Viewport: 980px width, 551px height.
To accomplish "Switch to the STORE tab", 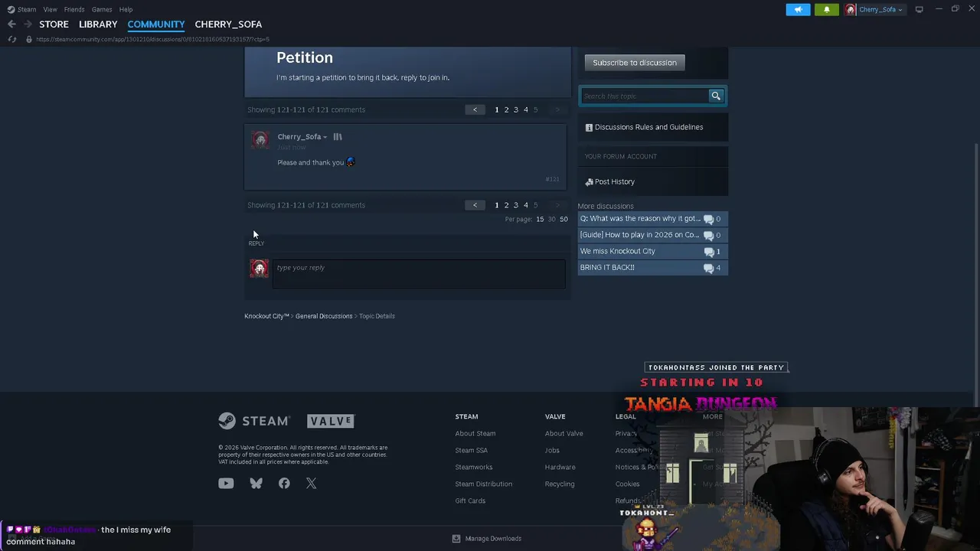I will (x=54, y=24).
